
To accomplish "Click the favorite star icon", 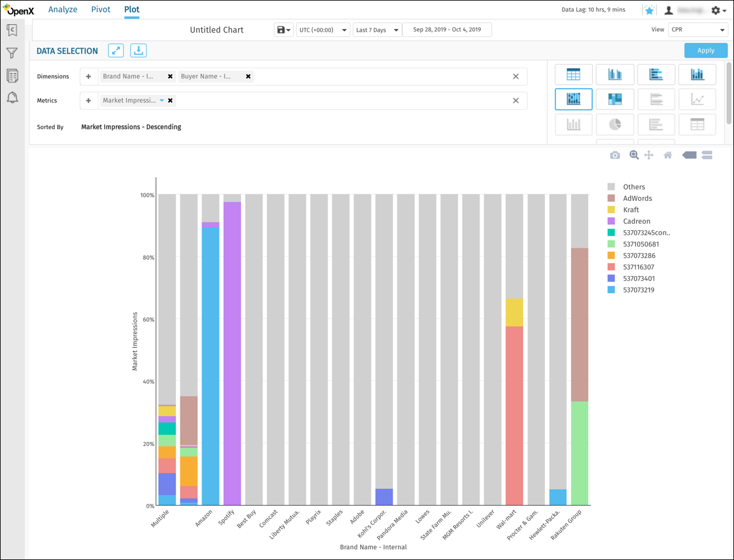I will click(x=649, y=10).
